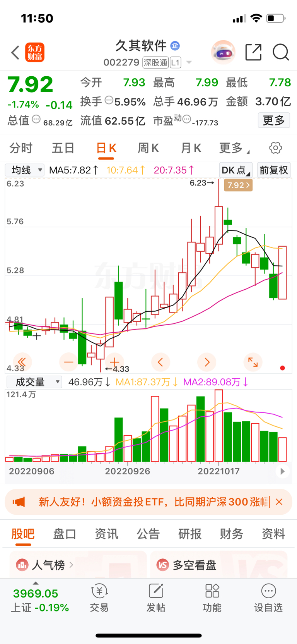297x644 pixels.
Task: Jump to earliest with double-left arrow
Action: tap(22, 362)
